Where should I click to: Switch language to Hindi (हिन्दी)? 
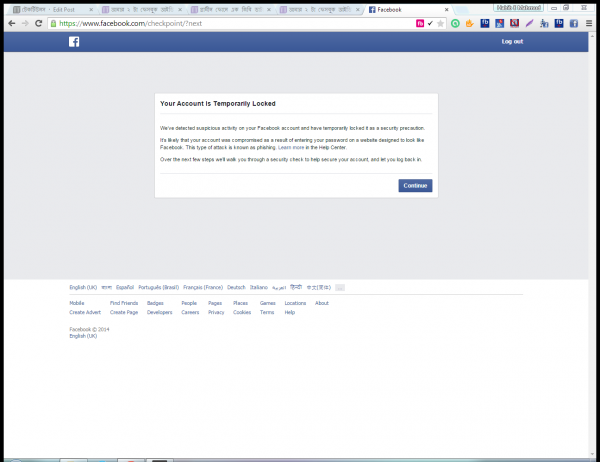pyautogui.click(x=296, y=287)
